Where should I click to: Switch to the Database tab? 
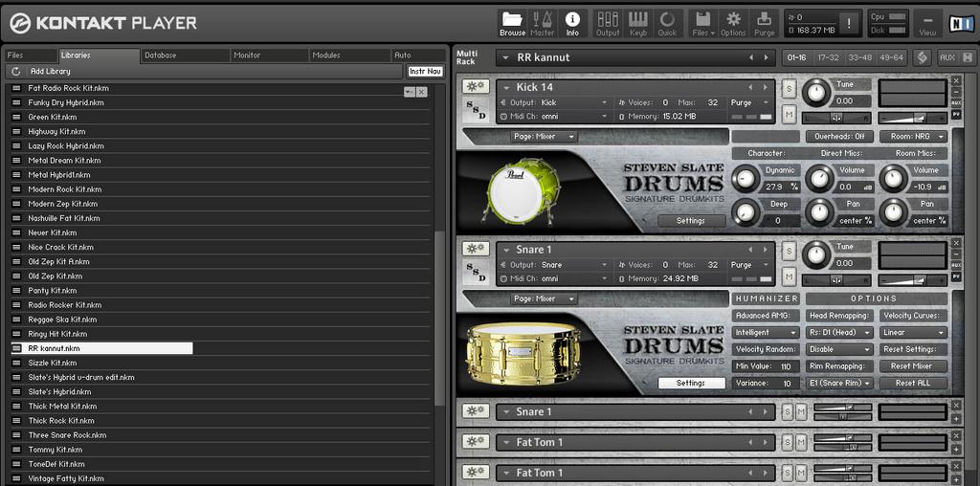(185, 55)
